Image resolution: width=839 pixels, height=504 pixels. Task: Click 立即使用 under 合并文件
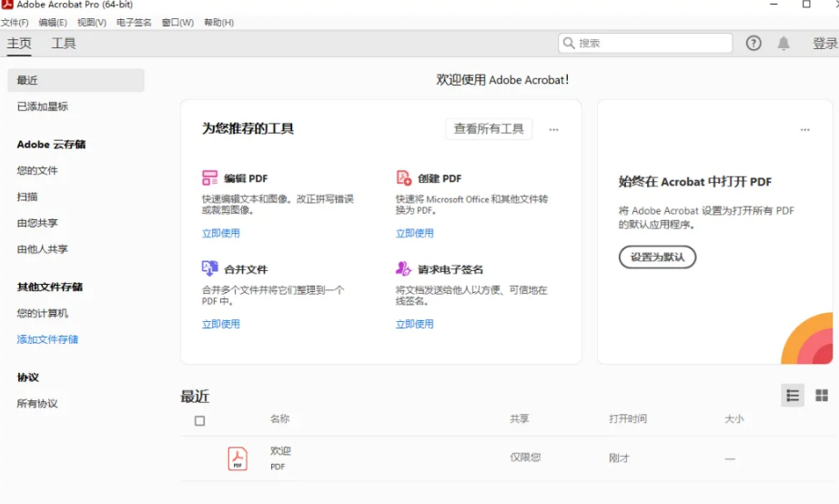[x=220, y=324]
